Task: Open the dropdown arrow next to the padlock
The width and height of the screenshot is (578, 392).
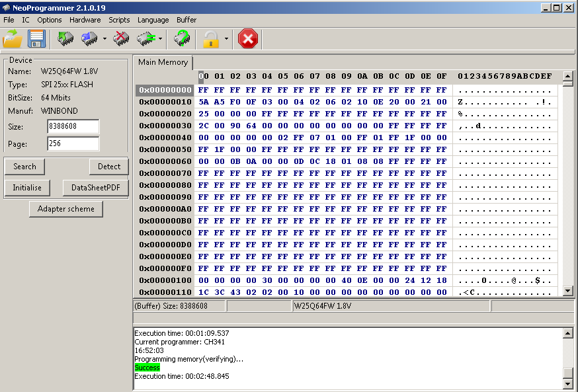Action: (226, 39)
